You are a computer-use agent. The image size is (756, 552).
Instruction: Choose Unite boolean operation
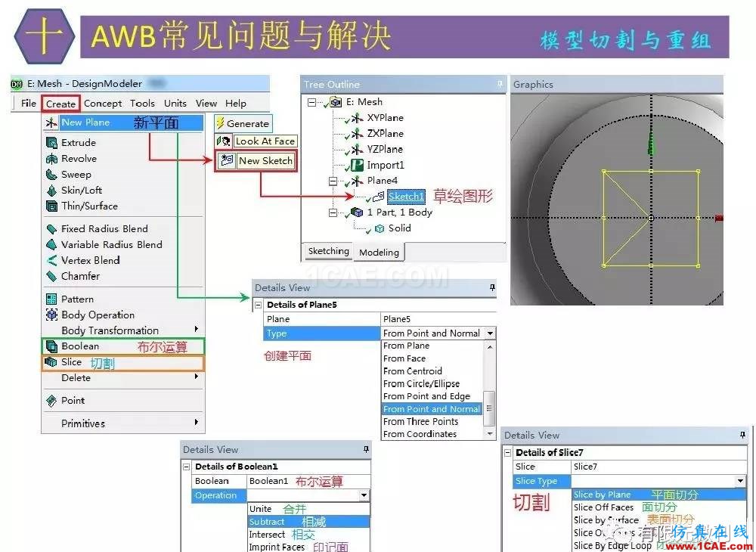click(x=308, y=509)
